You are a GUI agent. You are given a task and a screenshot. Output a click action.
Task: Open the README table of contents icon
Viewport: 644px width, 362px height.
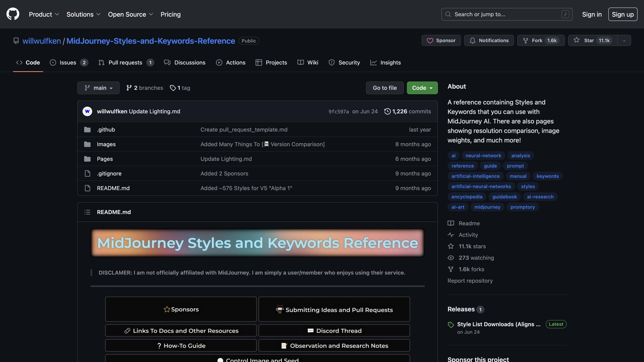pyautogui.click(x=87, y=212)
